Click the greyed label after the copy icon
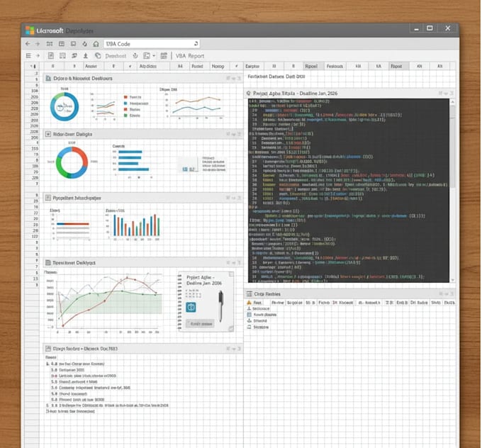Image resolution: width=482 pixels, height=448 pixels. tap(116, 56)
